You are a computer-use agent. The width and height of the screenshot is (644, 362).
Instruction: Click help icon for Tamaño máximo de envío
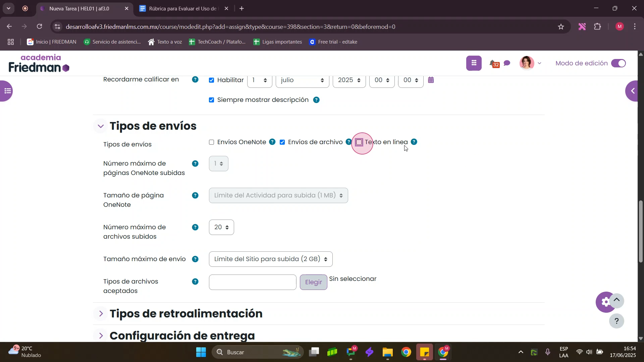click(195, 259)
